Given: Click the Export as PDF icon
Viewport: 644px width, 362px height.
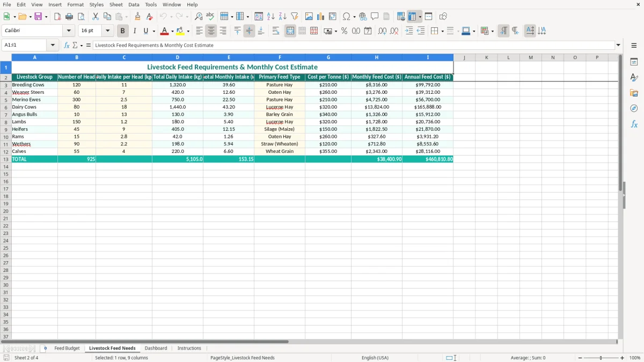Looking at the screenshot, I should point(57,17).
